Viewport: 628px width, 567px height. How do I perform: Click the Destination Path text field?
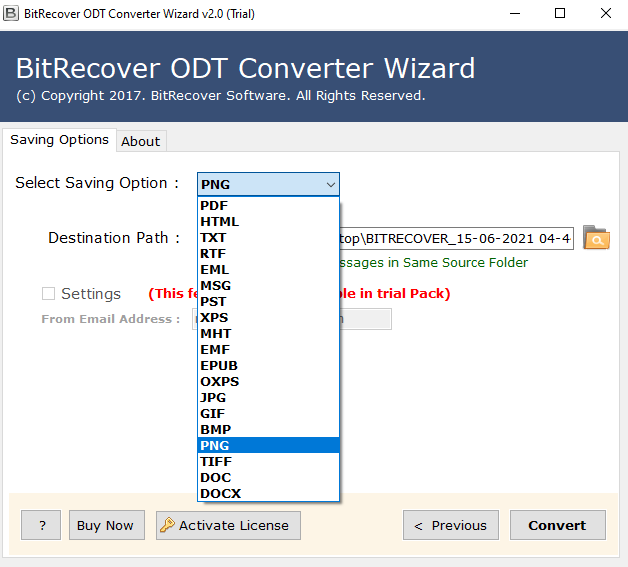point(455,238)
